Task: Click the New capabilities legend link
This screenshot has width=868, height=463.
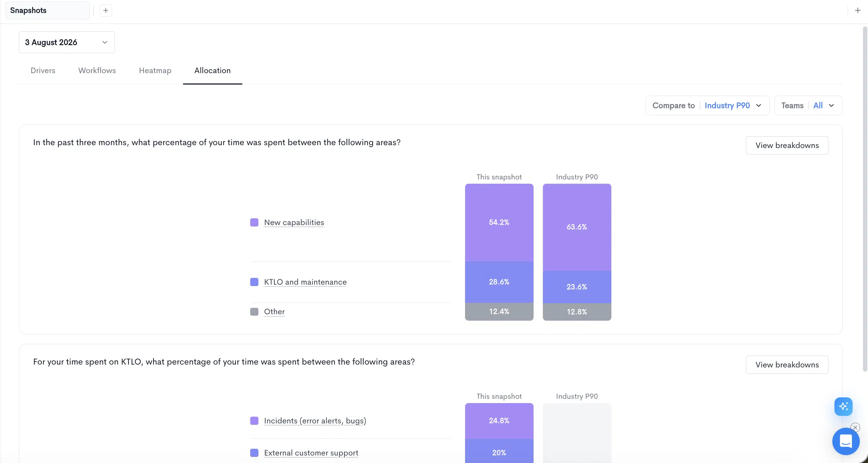Action: 294,222
